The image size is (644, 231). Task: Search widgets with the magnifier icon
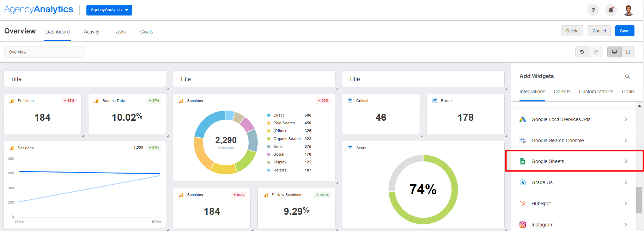coord(627,76)
